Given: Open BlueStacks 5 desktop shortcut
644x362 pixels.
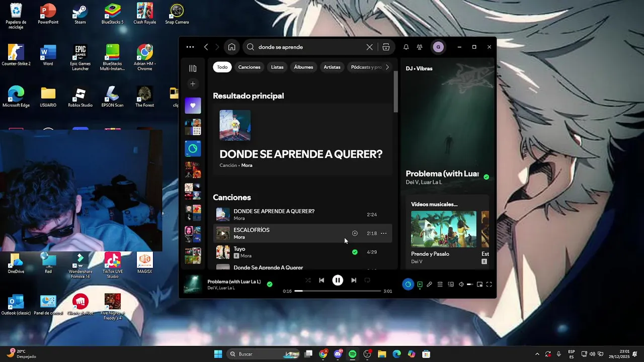Looking at the screenshot, I should pyautogui.click(x=112, y=14).
